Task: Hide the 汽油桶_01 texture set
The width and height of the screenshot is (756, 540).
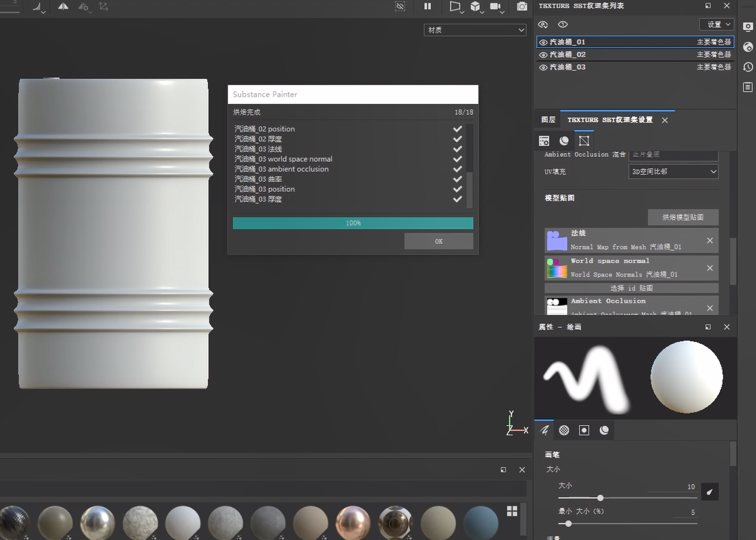Action: coord(543,42)
